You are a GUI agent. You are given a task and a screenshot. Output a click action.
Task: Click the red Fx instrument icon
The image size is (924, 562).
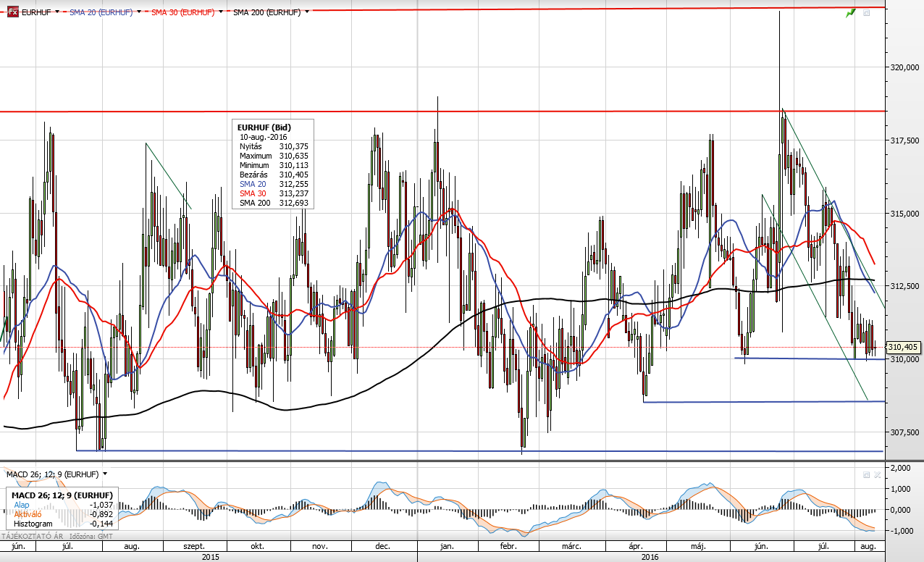click(13, 12)
